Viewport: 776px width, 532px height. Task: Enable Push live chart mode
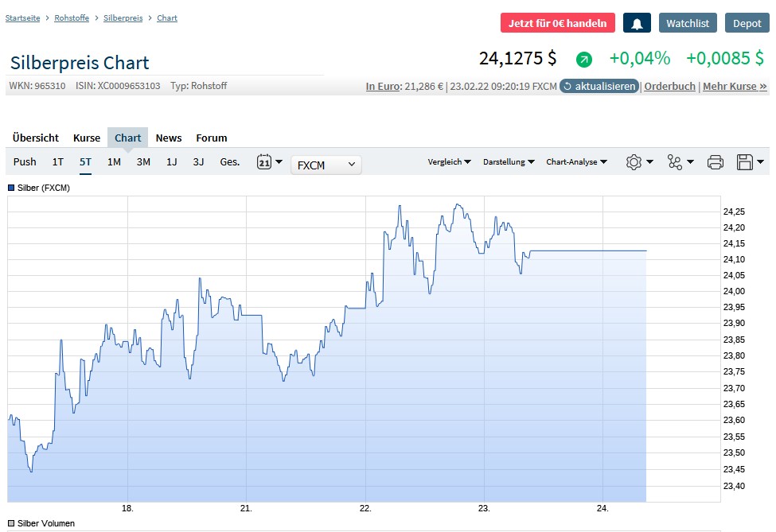25,162
